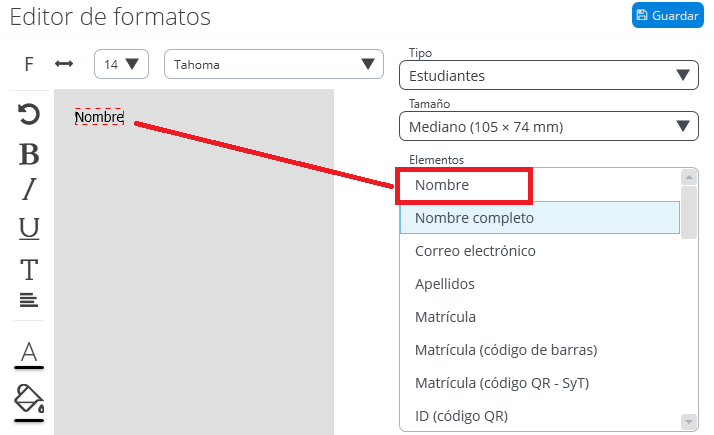Click the horizontal double-arrow width icon
Image resolution: width=714 pixels, height=435 pixels.
[64, 64]
